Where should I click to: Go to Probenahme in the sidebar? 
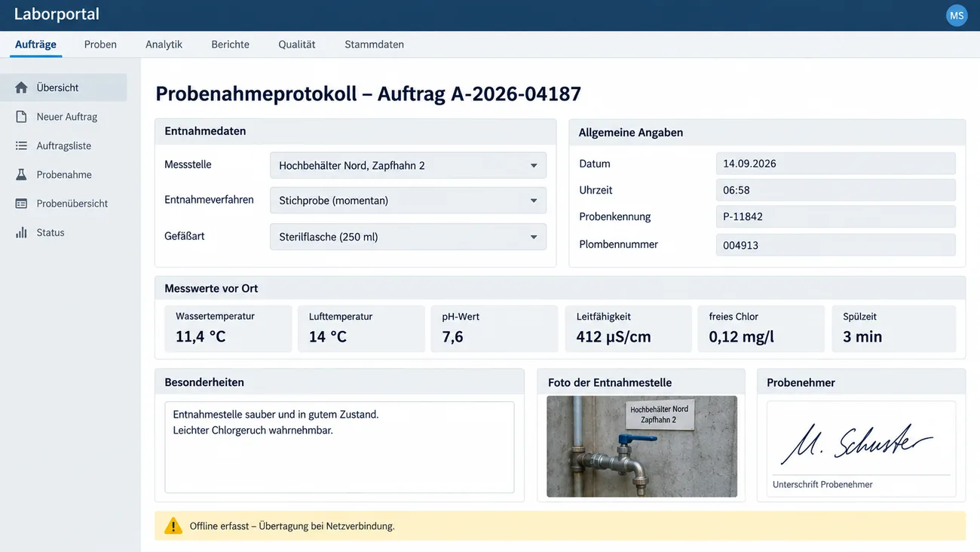pos(63,174)
